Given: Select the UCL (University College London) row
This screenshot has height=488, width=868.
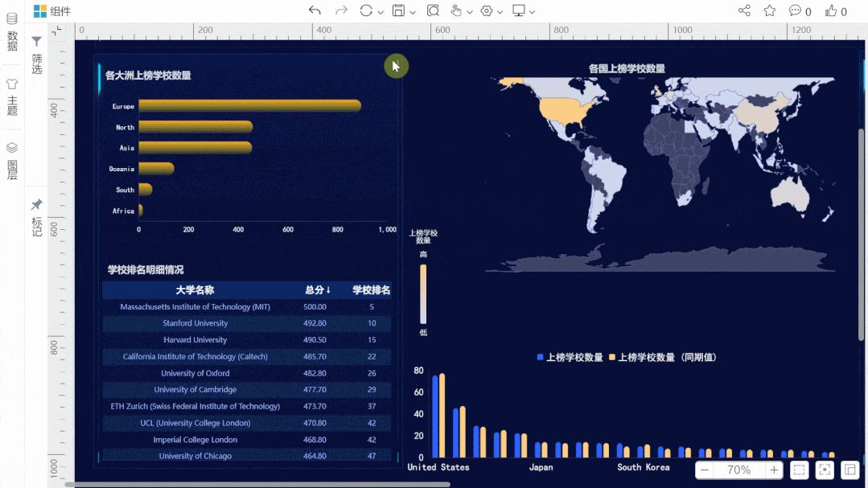Looking at the screenshot, I should click(247, 423).
